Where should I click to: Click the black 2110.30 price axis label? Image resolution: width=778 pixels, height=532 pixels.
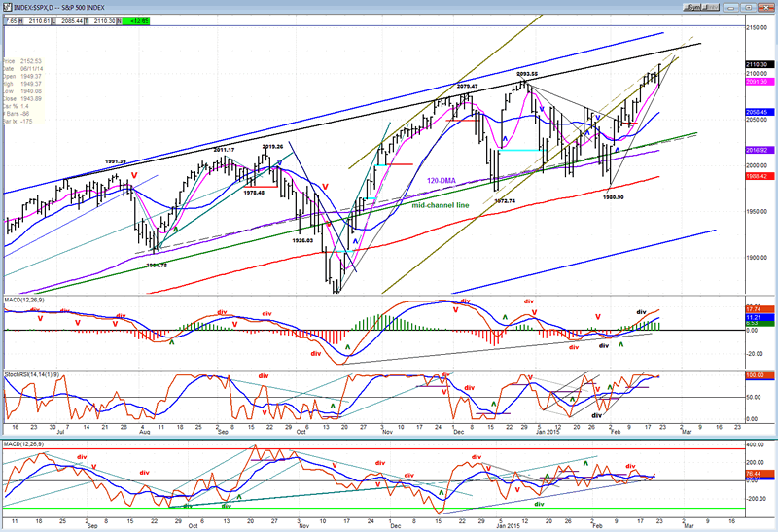click(760, 64)
